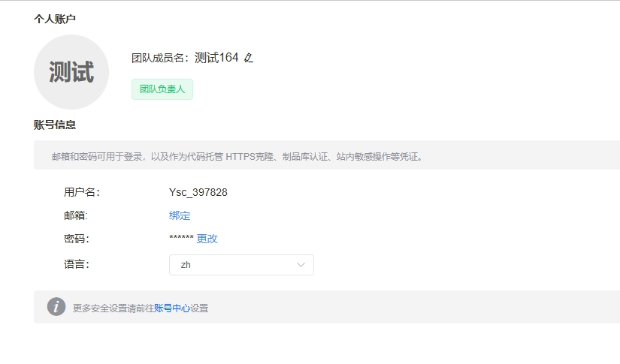The height and width of the screenshot is (364, 620).
Task: Click the HTTPS克隆 description notice text
Action: tap(238, 157)
